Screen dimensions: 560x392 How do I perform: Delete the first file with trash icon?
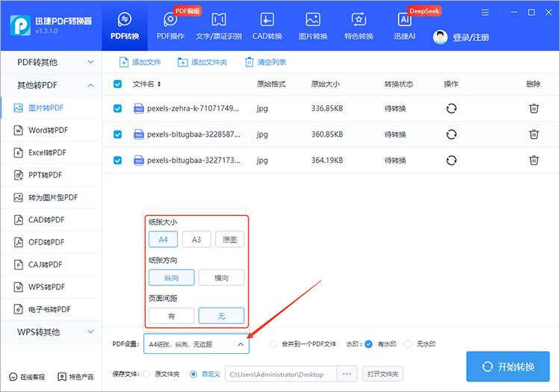coord(534,108)
